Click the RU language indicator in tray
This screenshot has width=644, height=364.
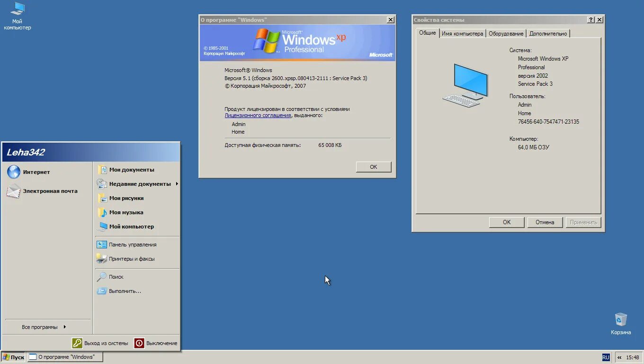(606, 357)
